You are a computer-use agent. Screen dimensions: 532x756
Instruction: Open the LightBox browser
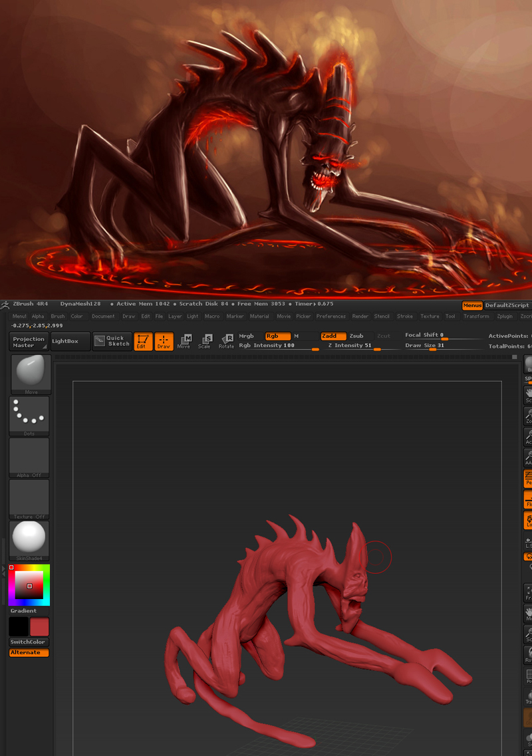[69, 341]
